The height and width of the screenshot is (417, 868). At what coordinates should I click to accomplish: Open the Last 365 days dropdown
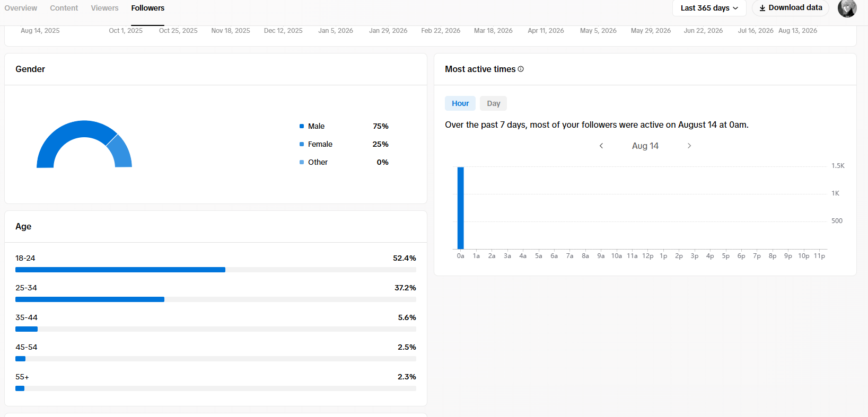coord(709,8)
